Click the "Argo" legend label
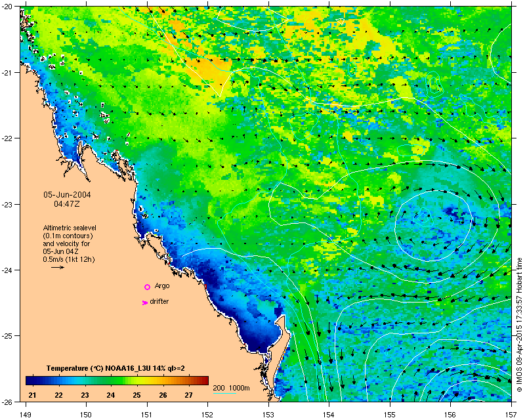This screenshot has height=420, width=525. pyautogui.click(x=162, y=285)
